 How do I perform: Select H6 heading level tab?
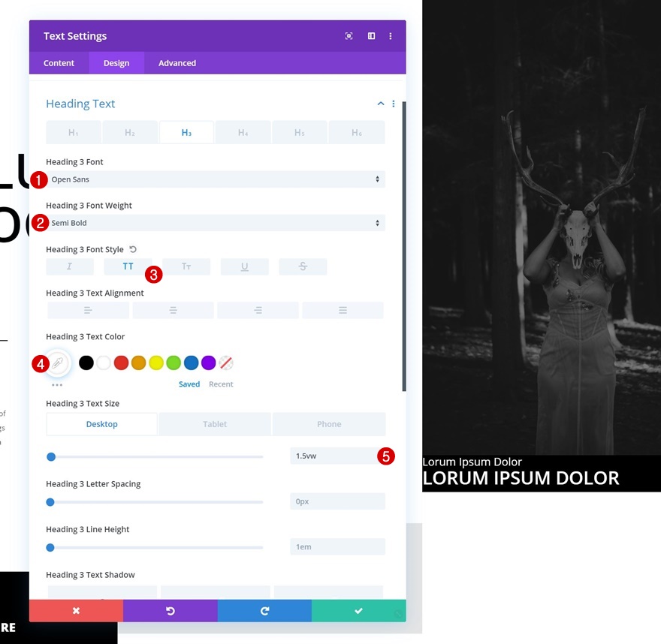[x=357, y=133]
